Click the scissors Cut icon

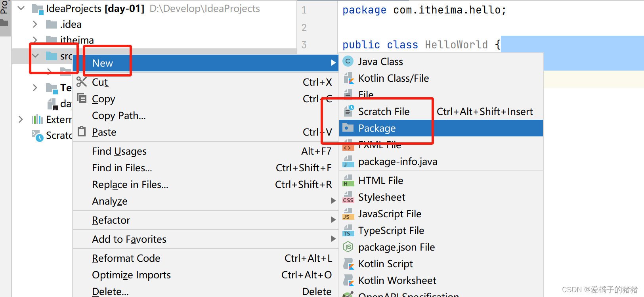click(x=82, y=82)
